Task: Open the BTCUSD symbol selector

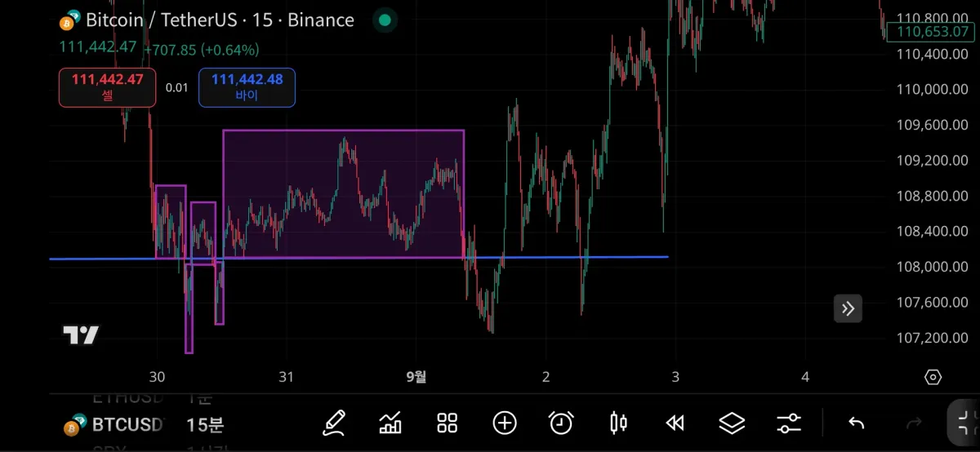Action: [114, 425]
